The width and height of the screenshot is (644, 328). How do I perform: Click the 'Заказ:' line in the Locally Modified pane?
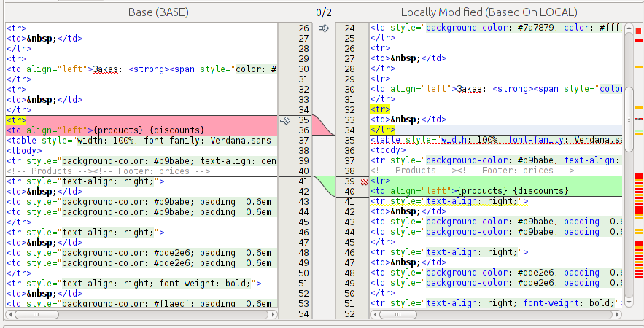[x=496, y=89]
